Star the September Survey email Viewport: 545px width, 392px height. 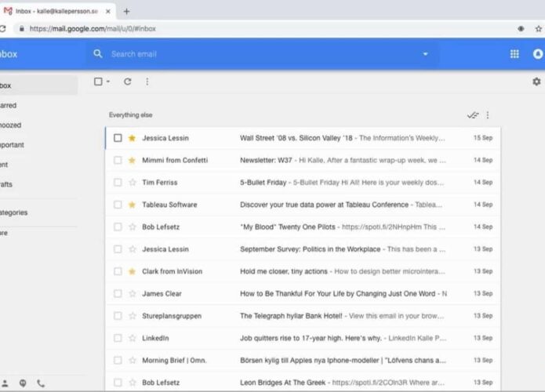pyautogui.click(x=132, y=249)
